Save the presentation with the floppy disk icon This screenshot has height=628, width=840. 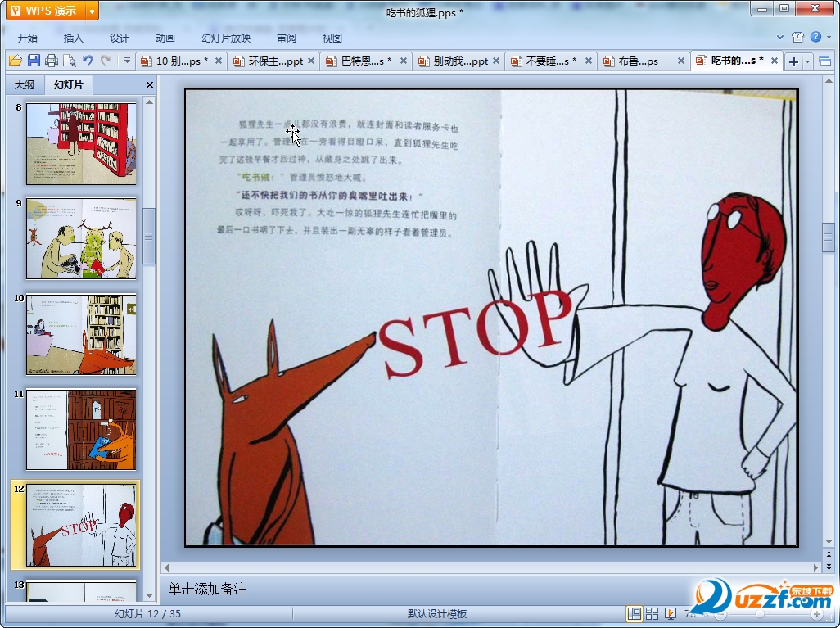coord(34,61)
